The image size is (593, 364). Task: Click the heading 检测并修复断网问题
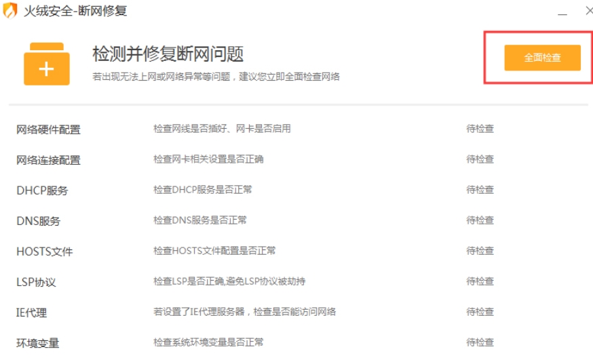(168, 54)
